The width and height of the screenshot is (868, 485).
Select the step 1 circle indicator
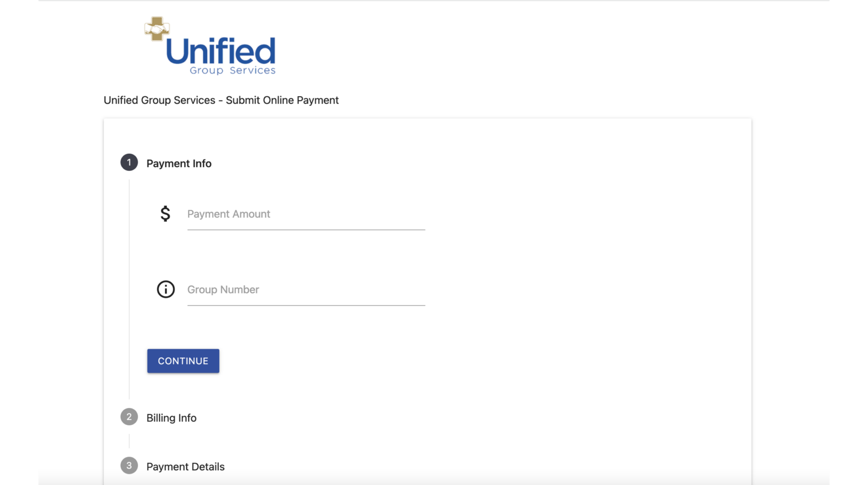[129, 162]
